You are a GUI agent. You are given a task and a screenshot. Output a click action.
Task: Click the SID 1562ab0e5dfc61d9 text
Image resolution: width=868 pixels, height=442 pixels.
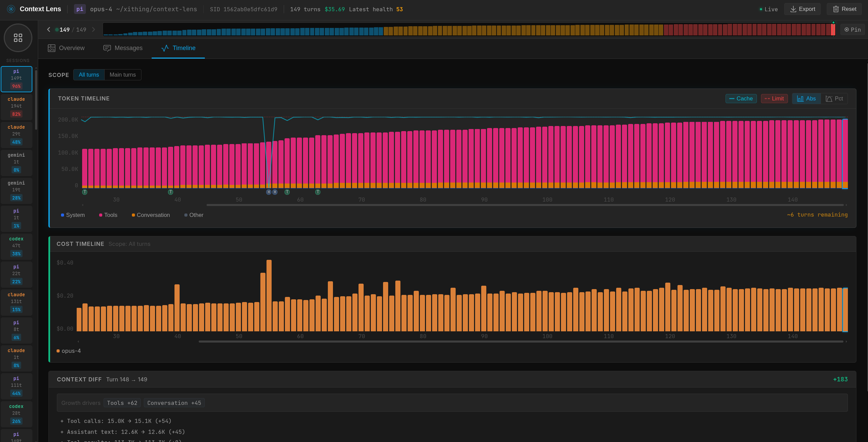(x=244, y=9)
